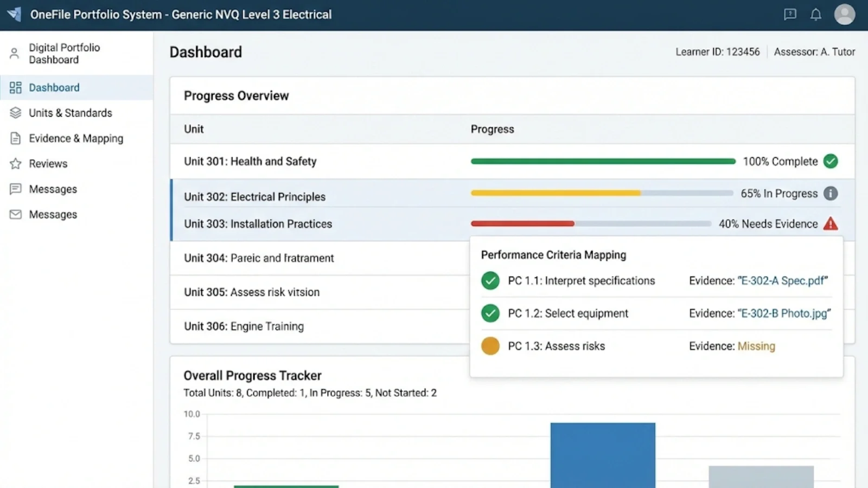Click the tallest blue bar in the chart

point(602,455)
